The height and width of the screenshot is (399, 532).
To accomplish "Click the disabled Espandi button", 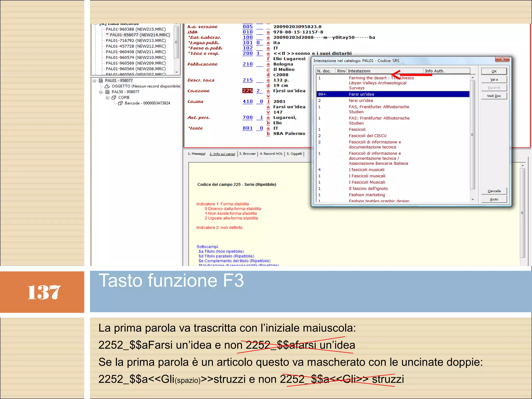I will 494,88.
